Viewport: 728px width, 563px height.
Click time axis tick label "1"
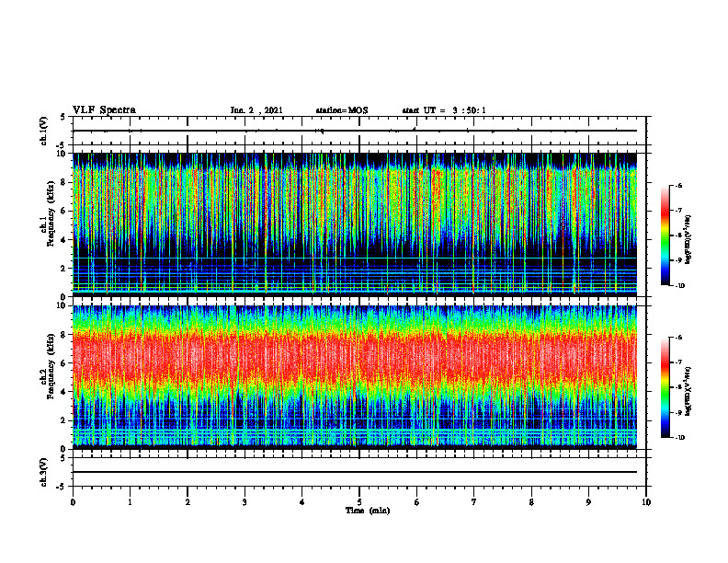pyautogui.click(x=130, y=502)
